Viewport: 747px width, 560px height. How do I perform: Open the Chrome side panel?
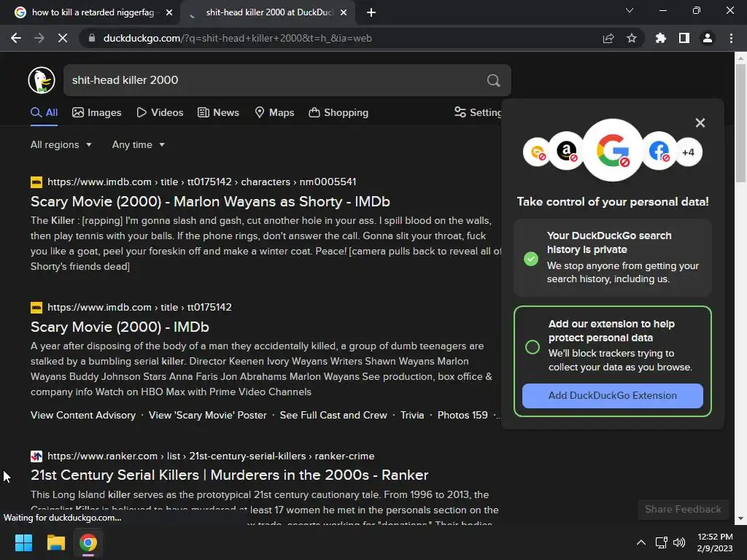coord(684,38)
